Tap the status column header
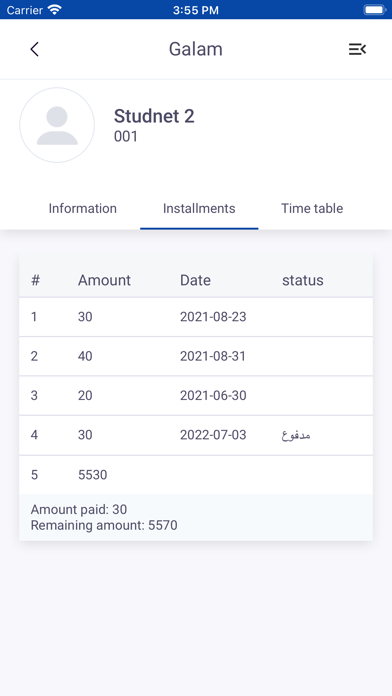 point(303,280)
